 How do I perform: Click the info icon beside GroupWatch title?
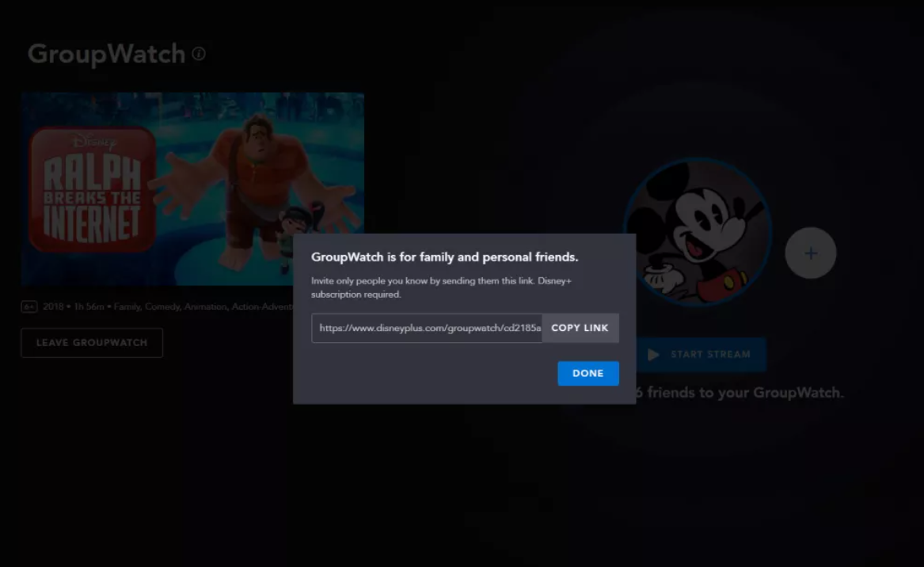point(199,54)
